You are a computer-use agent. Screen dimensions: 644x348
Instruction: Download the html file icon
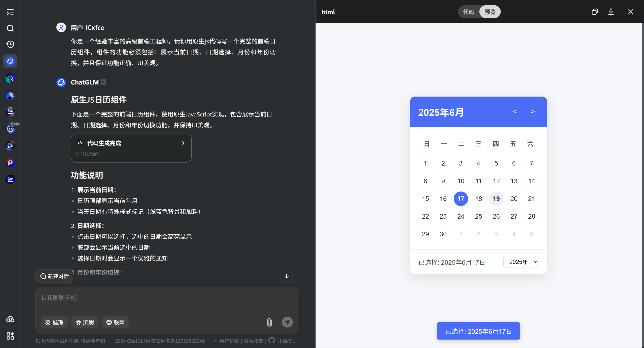tap(611, 12)
